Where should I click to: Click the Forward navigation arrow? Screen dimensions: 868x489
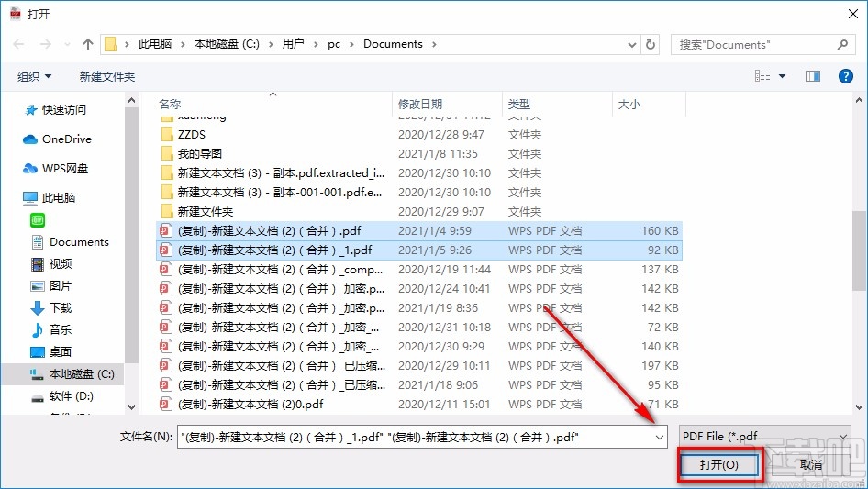(x=45, y=44)
